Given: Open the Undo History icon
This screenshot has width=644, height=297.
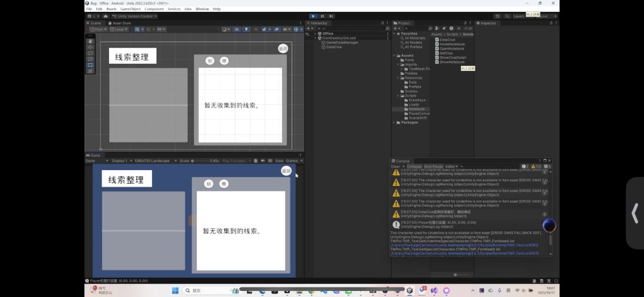Looking at the screenshot, I should [x=498, y=16].
